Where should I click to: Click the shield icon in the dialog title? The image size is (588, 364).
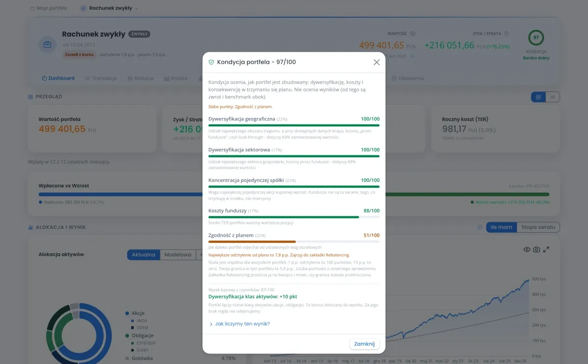[x=211, y=62]
